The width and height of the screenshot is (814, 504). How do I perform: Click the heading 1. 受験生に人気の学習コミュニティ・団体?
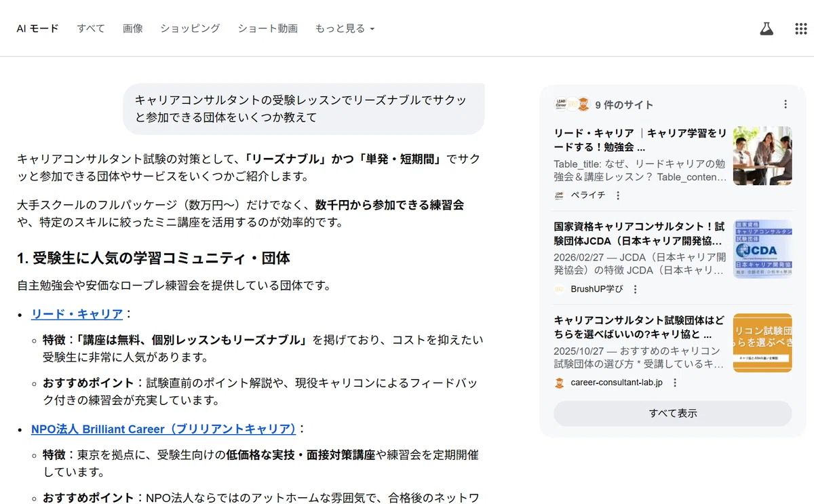pos(153,258)
